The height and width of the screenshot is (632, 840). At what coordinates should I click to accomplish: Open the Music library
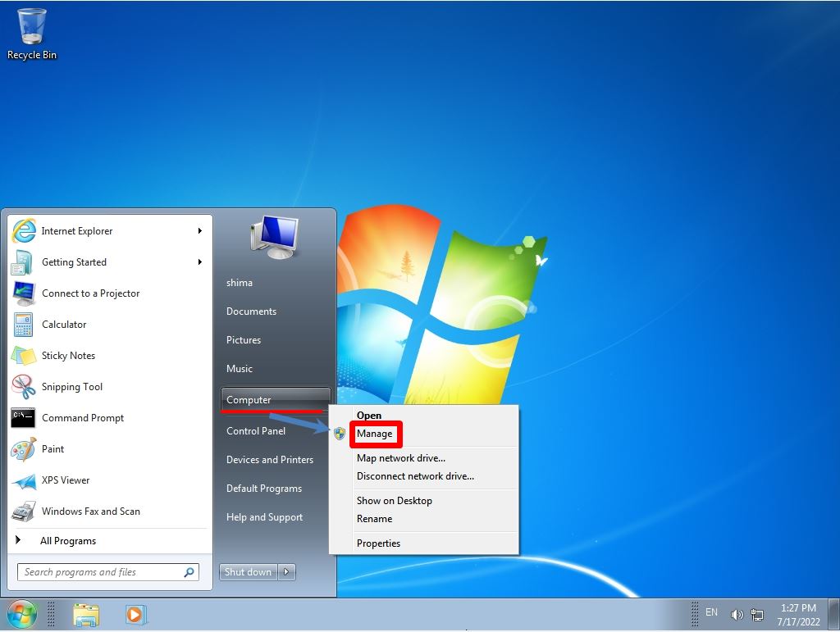coord(240,369)
